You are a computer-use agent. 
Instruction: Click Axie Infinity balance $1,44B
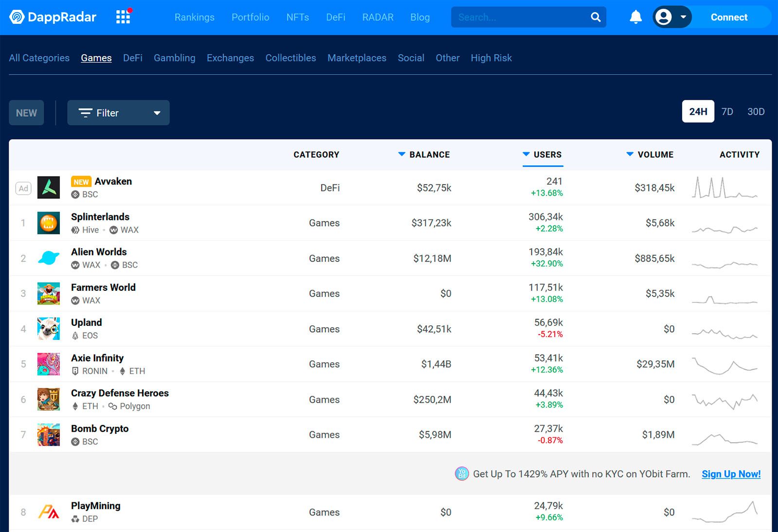click(436, 364)
